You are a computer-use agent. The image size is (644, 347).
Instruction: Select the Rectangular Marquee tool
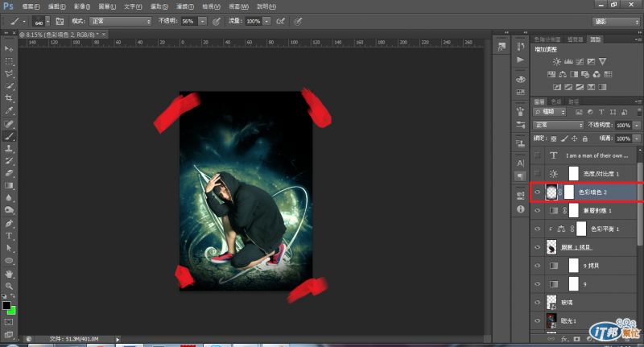(9, 61)
